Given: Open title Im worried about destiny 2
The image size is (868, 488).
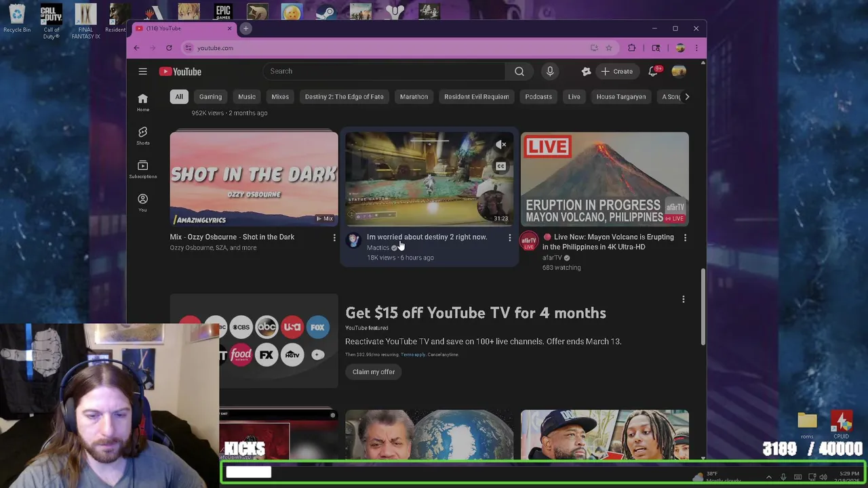Looking at the screenshot, I should pyautogui.click(x=427, y=237).
